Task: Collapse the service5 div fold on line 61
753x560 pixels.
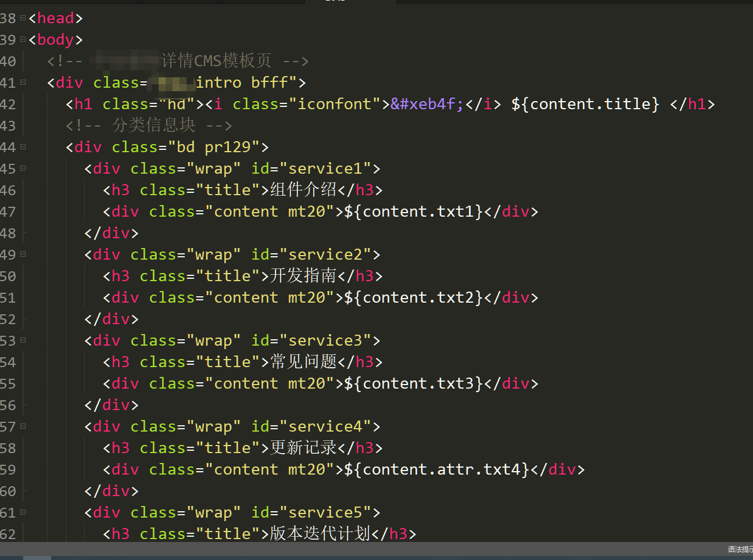Action: pos(23,512)
